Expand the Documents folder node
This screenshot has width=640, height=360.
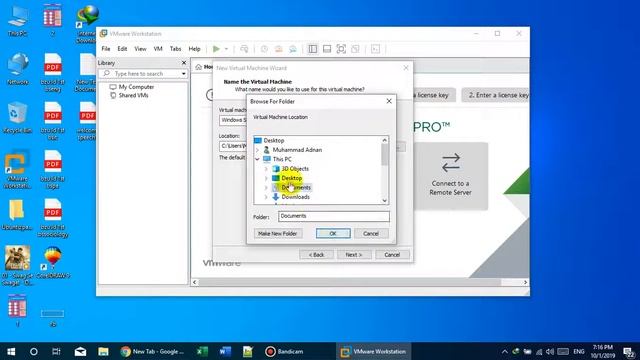(266, 187)
